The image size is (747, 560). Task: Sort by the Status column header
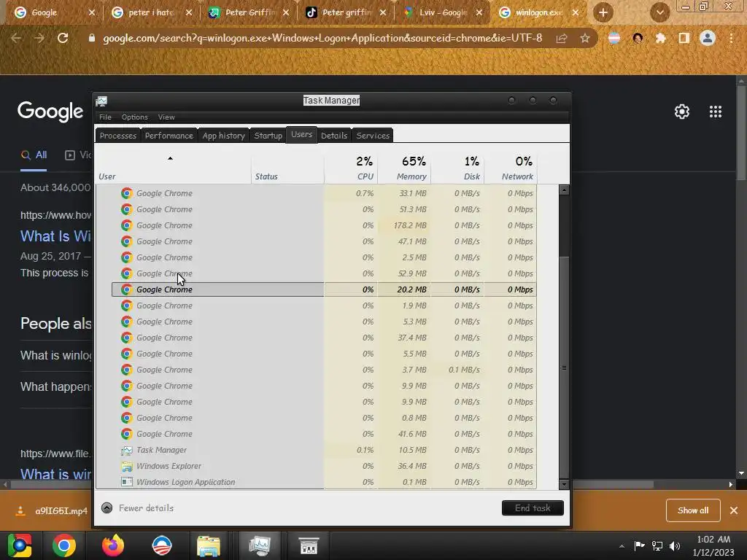click(x=287, y=169)
